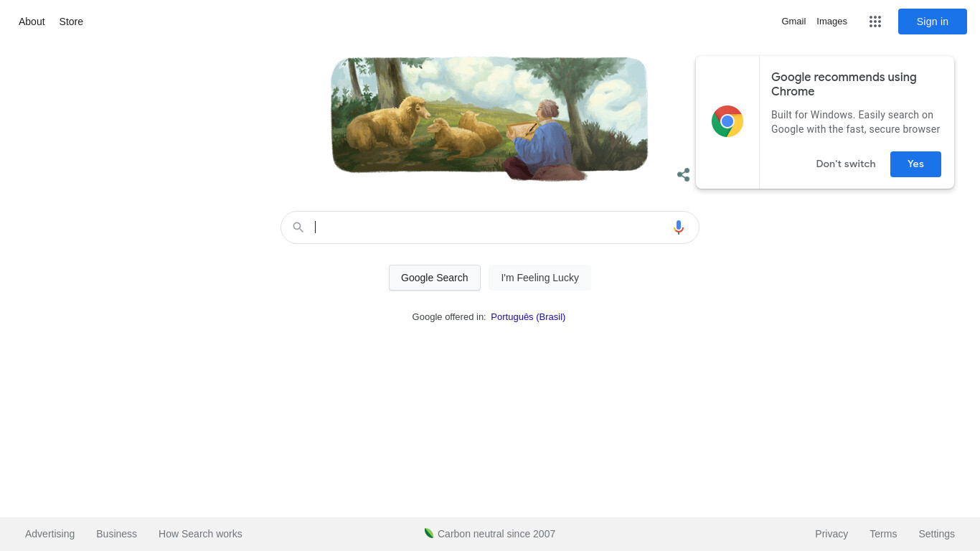Accept Chrome recommendation with Yes

[x=915, y=164]
